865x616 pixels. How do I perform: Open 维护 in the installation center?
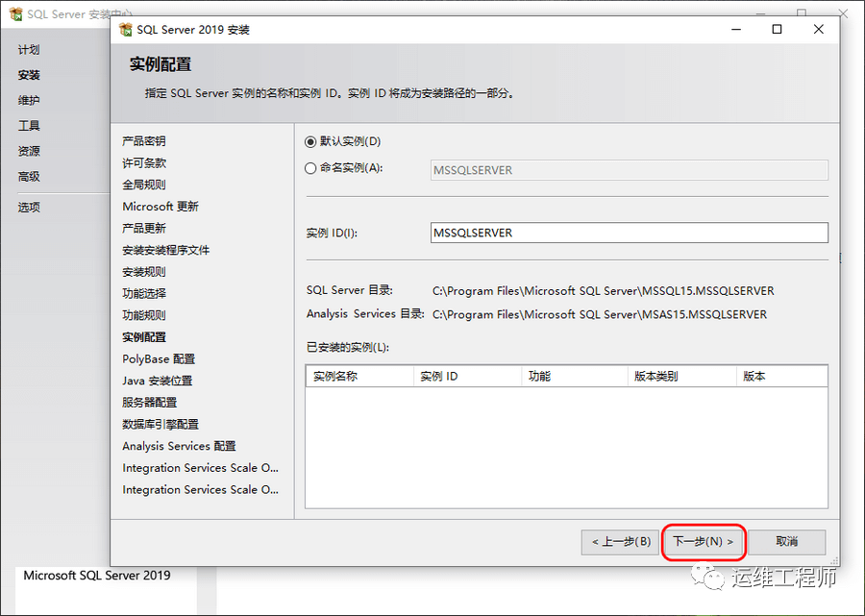coord(29,100)
